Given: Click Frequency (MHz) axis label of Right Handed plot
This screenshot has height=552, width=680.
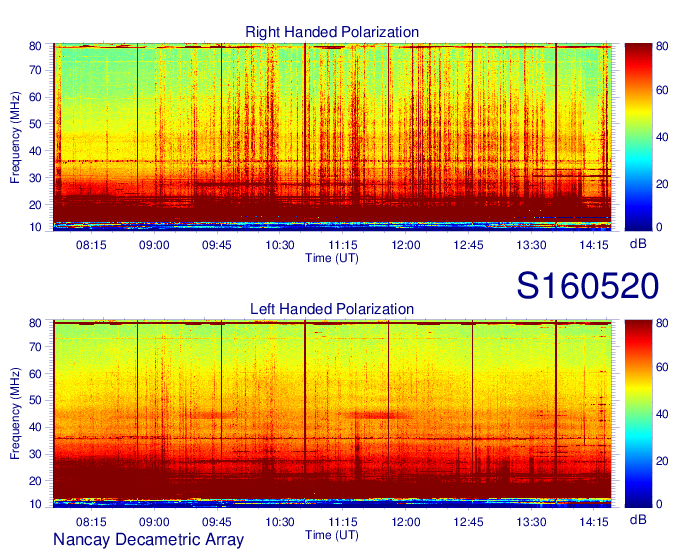Looking at the screenshot, I should [15, 137].
